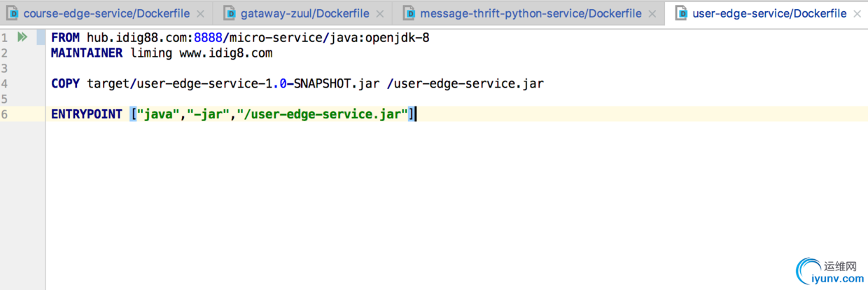The width and height of the screenshot is (868, 290).
Task: Click the ENTRYPOINT keyword in line 6
Action: point(87,114)
